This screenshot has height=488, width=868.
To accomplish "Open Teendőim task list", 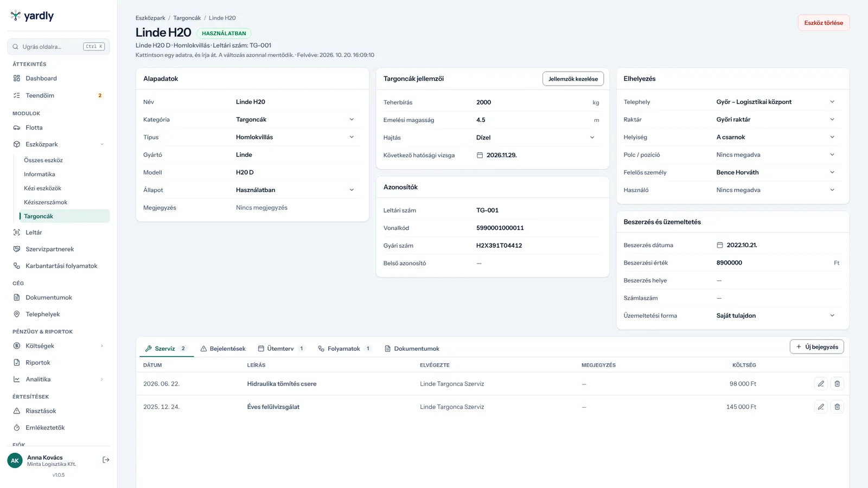I will click(59, 95).
